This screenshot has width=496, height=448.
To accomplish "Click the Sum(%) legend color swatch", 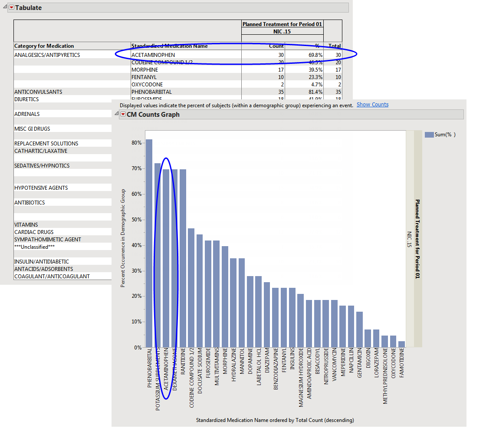I will click(x=429, y=135).
